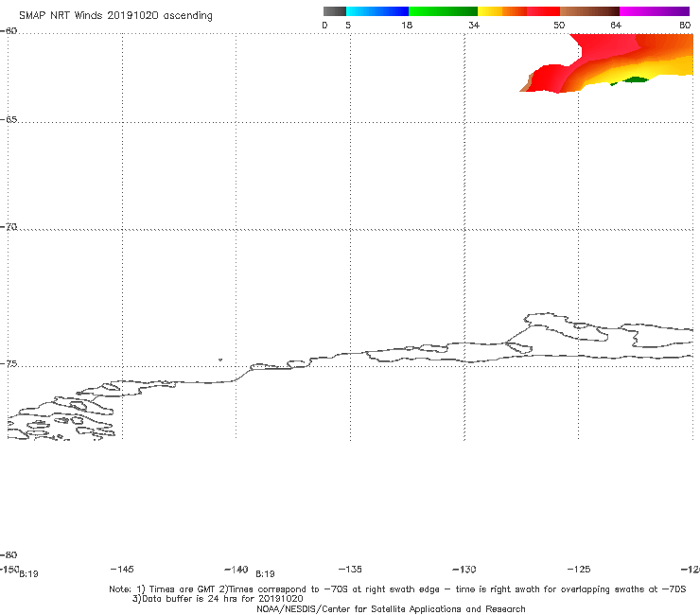The width and height of the screenshot is (700, 615).
Task: Click the red segment of the wind color bar
Action: (543, 11)
